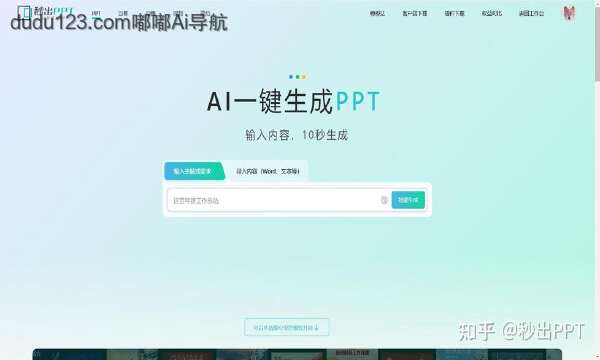Open the rightmost template thumbnail in the bottom strip
The width and height of the screenshot is (600, 360).
coord(525,355)
